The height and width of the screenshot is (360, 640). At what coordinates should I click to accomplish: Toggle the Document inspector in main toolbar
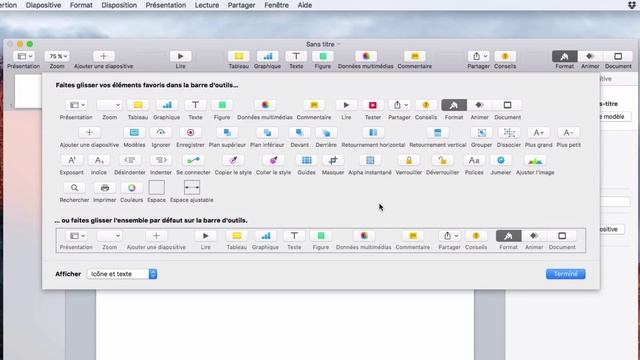[x=618, y=56]
